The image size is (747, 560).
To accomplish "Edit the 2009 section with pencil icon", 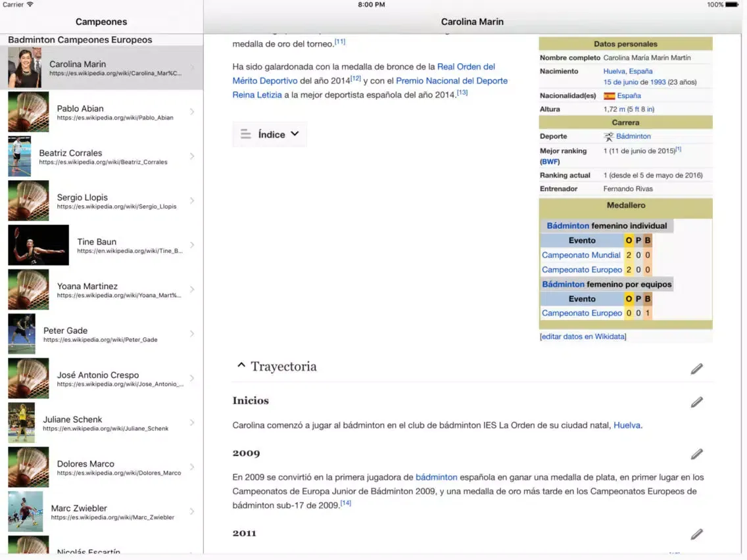I will [x=696, y=454].
